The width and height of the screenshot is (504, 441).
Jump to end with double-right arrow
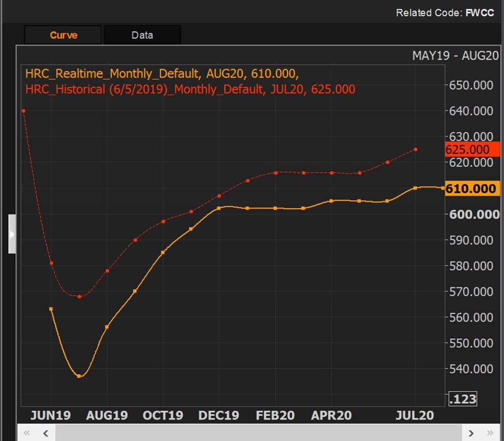pos(490,433)
